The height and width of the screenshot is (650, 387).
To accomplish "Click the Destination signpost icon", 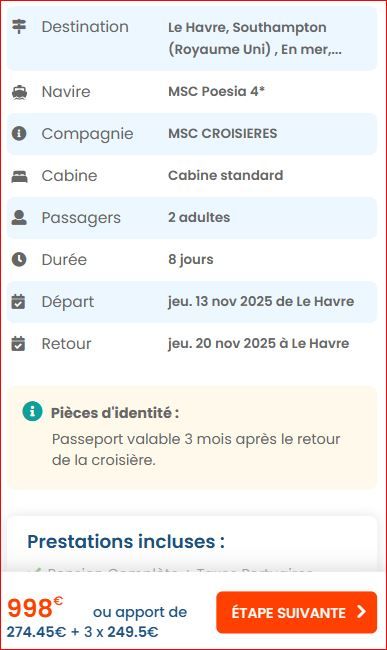I will 19,27.
